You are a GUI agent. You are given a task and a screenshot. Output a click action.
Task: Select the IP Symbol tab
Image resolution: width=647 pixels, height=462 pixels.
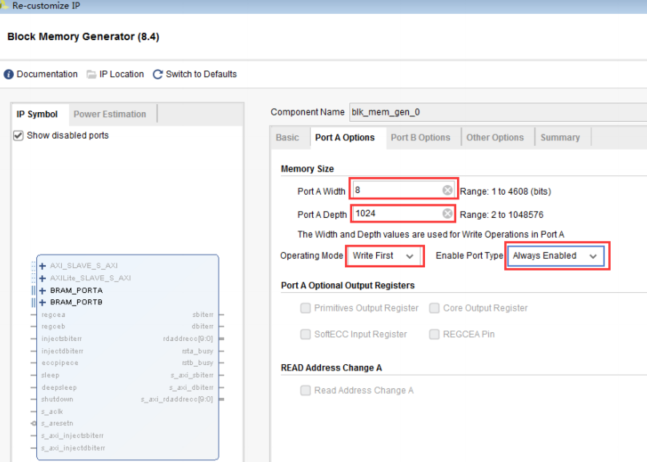pyautogui.click(x=37, y=114)
